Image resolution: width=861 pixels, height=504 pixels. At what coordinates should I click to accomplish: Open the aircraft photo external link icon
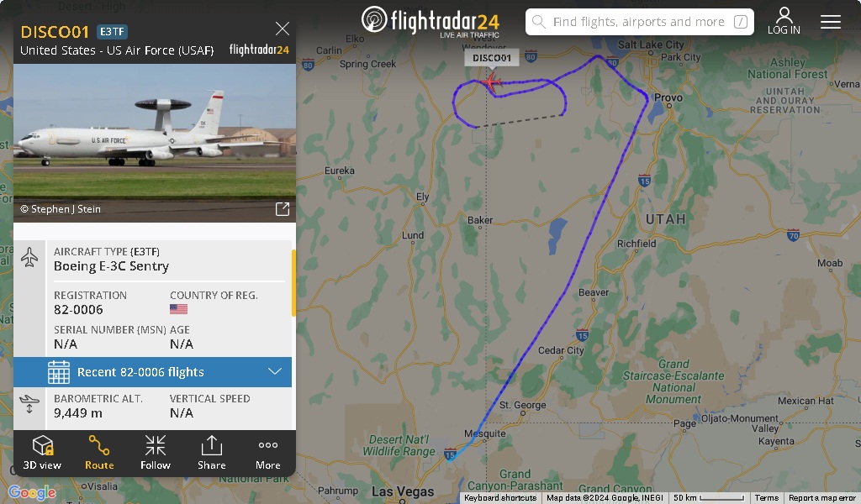(x=283, y=209)
